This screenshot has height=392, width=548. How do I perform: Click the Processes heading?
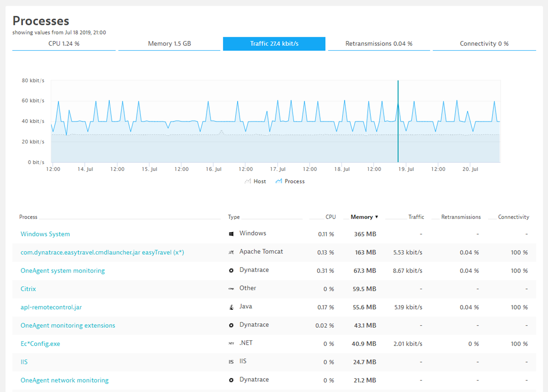(x=41, y=21)
